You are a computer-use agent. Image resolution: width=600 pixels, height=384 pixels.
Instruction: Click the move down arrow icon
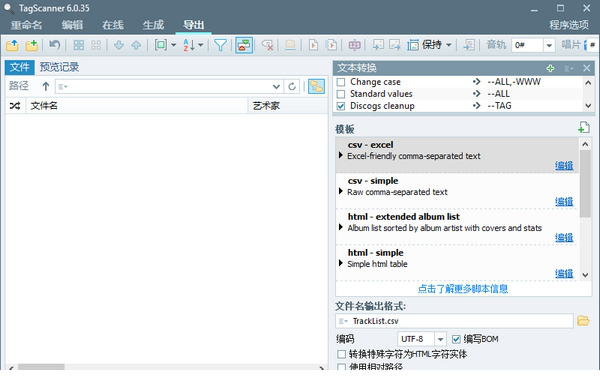click(x=119, y=45)
